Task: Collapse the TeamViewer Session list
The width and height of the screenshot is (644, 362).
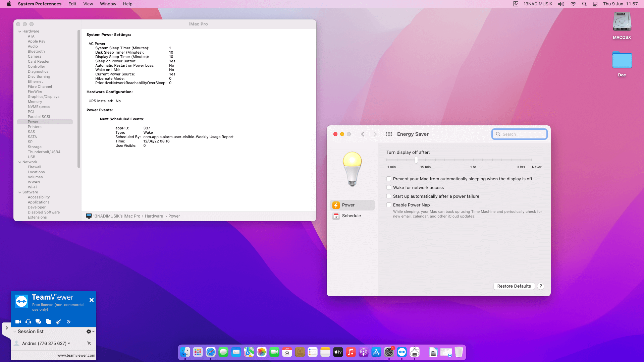Action: point(15,331)
